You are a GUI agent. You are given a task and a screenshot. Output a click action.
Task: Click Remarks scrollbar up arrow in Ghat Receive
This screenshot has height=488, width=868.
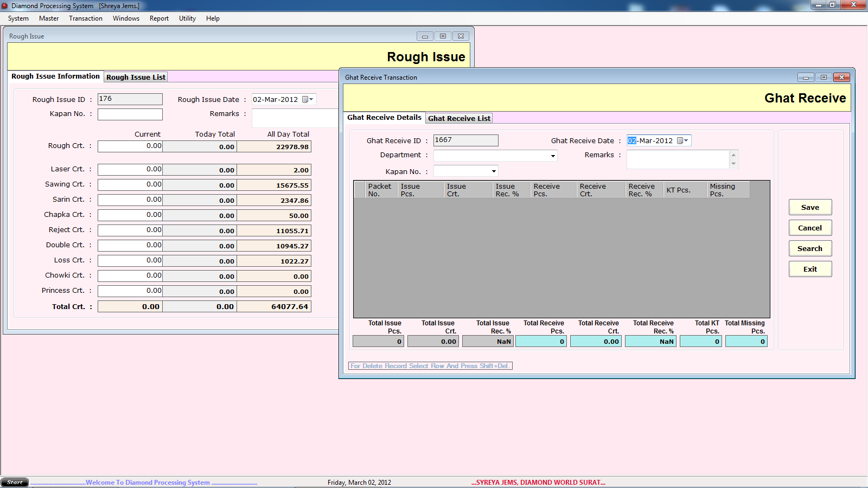tap(733, 155)
